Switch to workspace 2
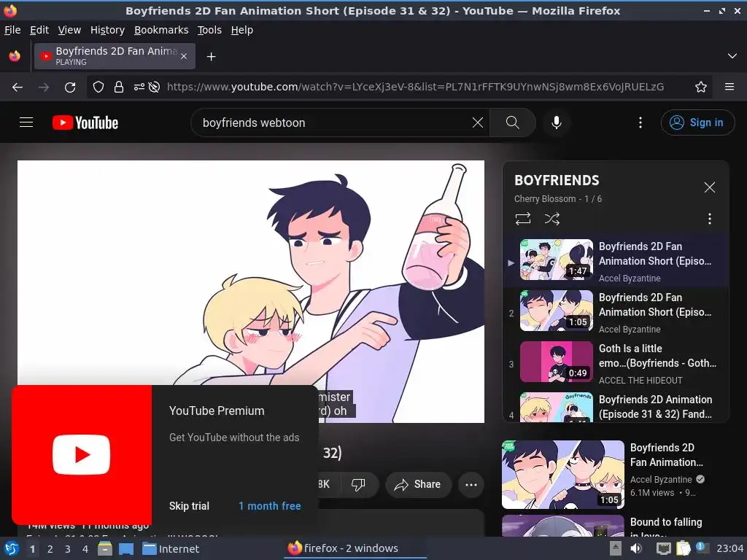747x560 pixels. [50, 549]
